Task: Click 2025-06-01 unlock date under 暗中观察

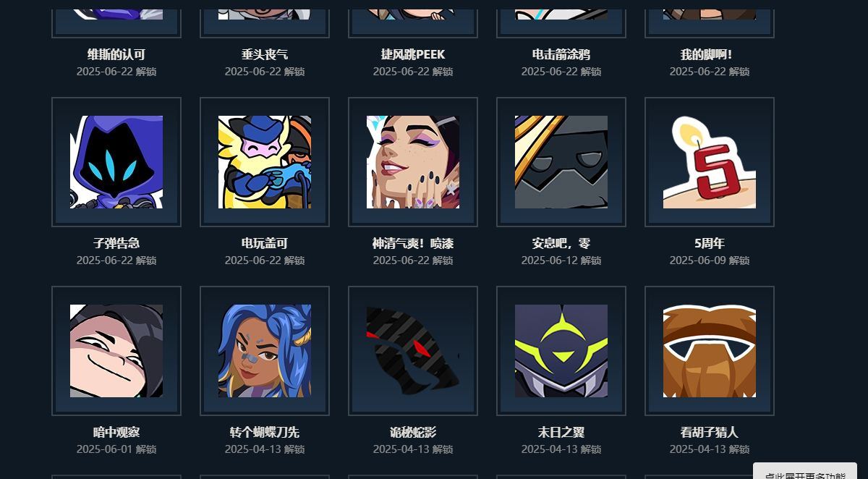Action: (116, 449)
